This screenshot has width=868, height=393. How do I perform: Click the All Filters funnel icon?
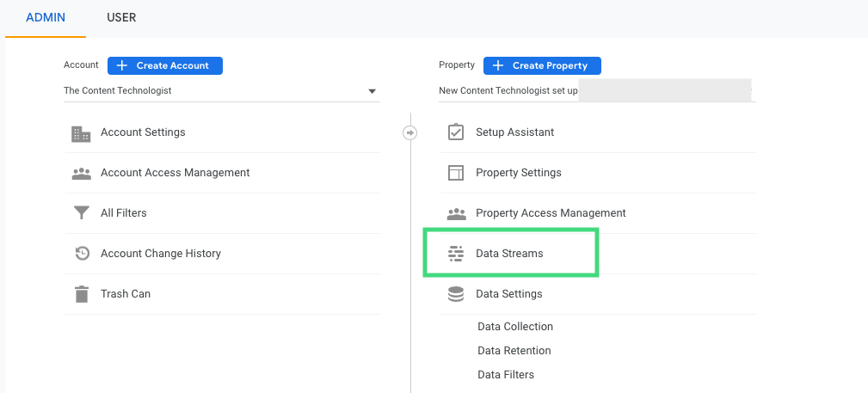point(82,213)
